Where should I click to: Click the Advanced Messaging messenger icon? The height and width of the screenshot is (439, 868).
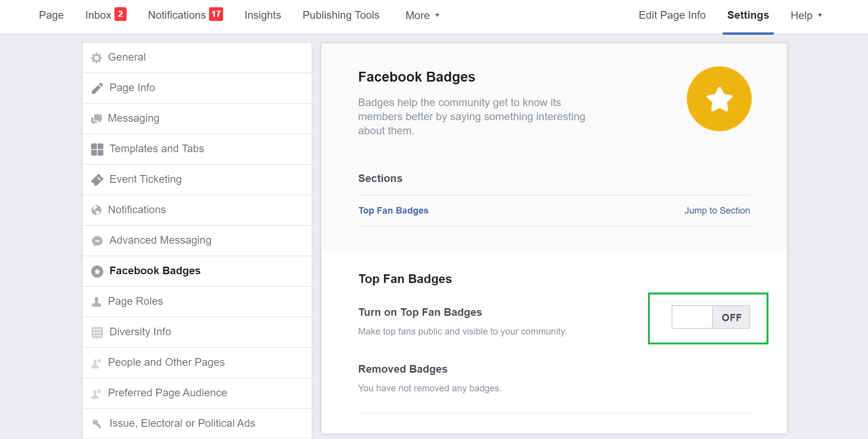tap(97, 241)
